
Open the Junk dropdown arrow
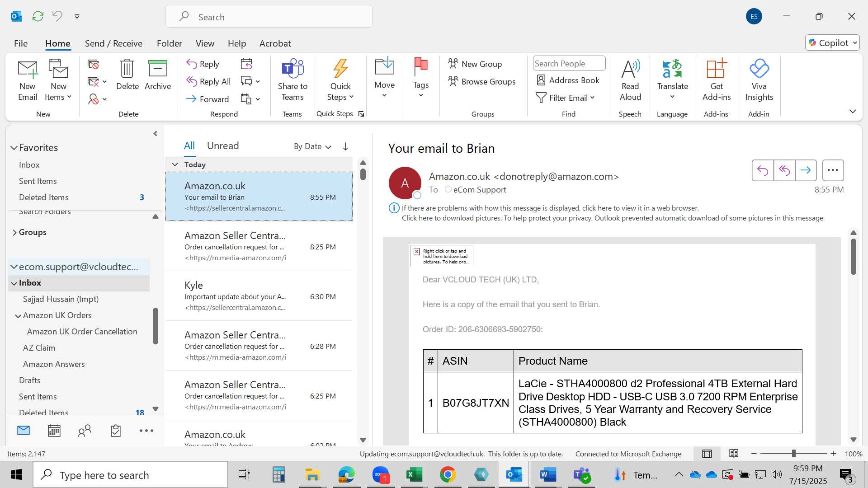pos(104,99)
